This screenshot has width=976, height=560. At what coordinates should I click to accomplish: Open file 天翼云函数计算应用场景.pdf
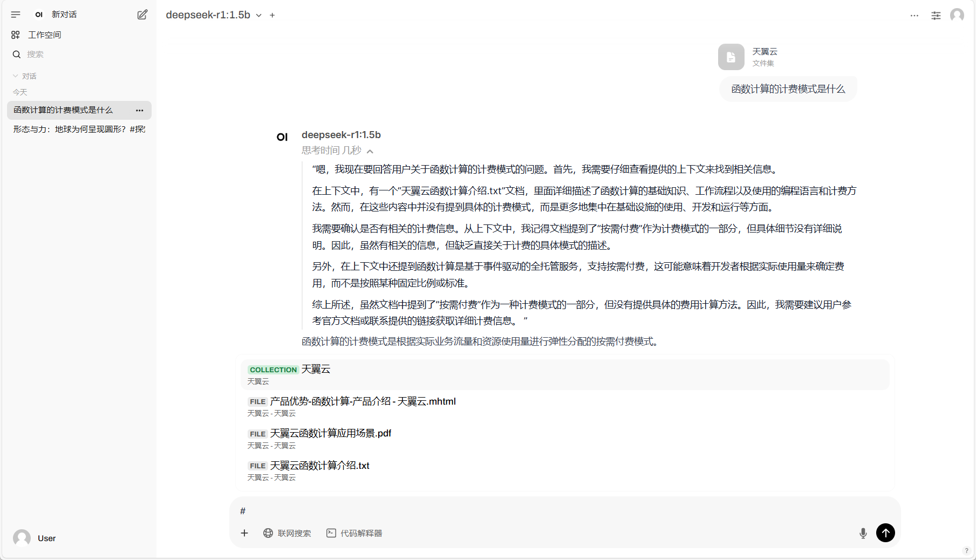(565, 439)
